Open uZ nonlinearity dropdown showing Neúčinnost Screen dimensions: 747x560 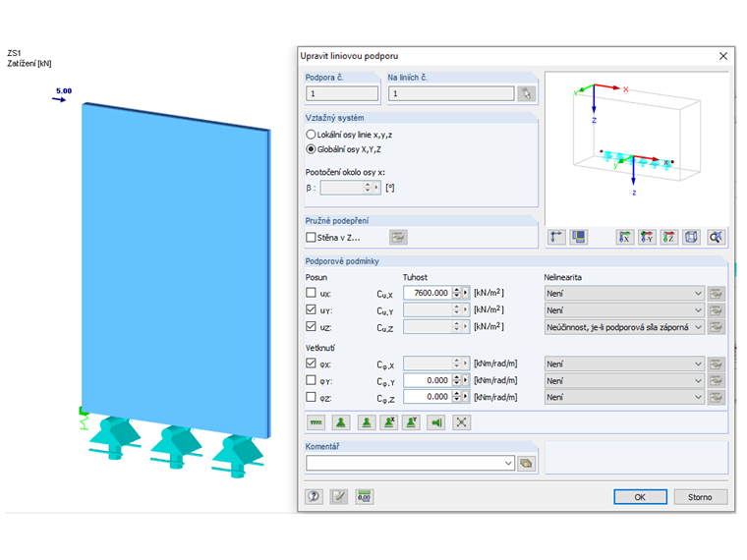click(x=624, y=327)
